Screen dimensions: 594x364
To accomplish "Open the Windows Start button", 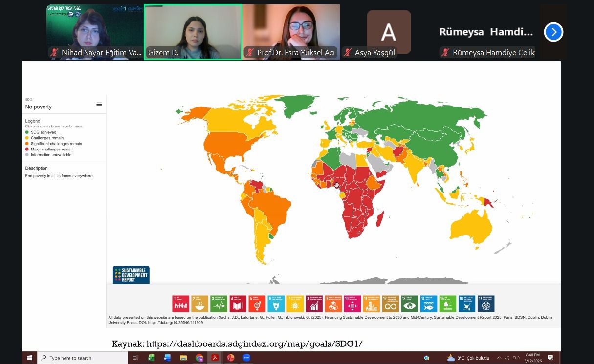I will 29,358.
